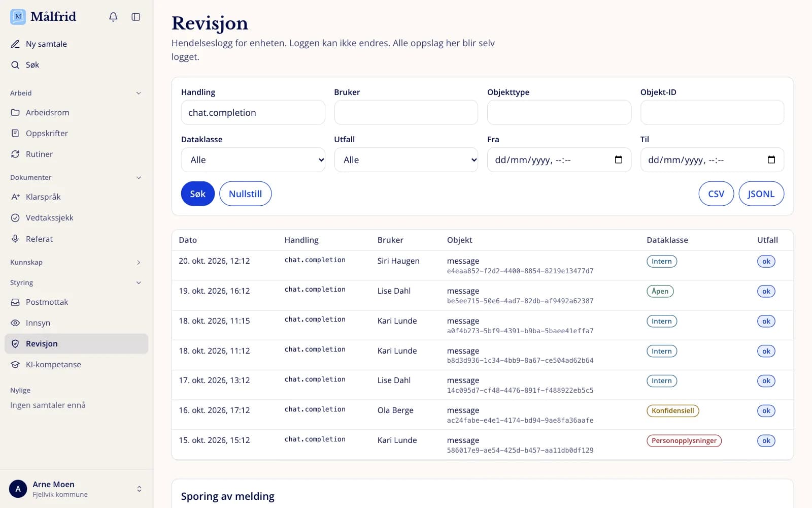
Task: Open Referat microphone item
Action: [76, 239]
